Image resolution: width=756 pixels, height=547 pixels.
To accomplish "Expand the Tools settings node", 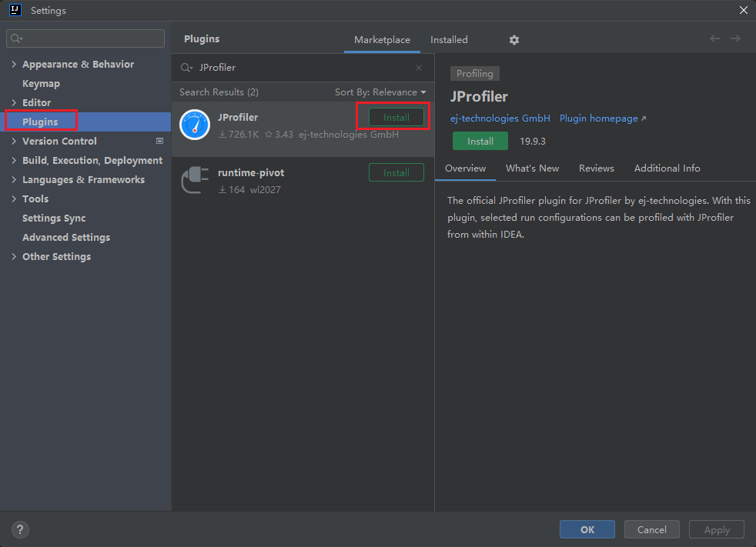I will pyautogui.click(x=14, y=199).
